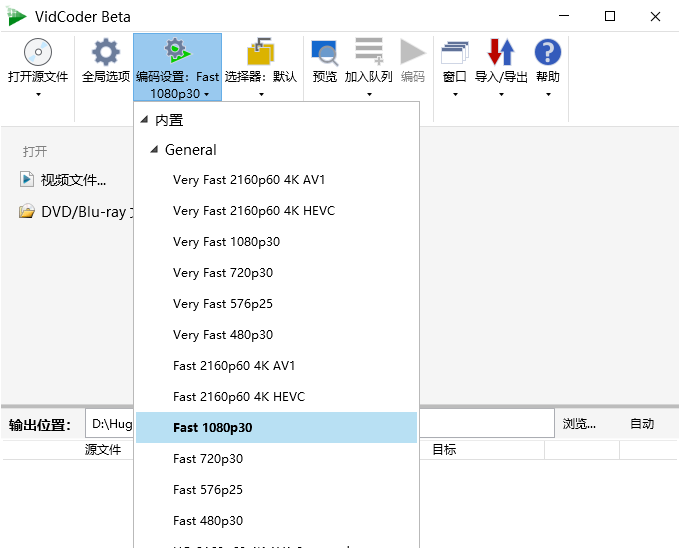
Task: Click the Encode play icon
Action: click(x=412, y=52)
